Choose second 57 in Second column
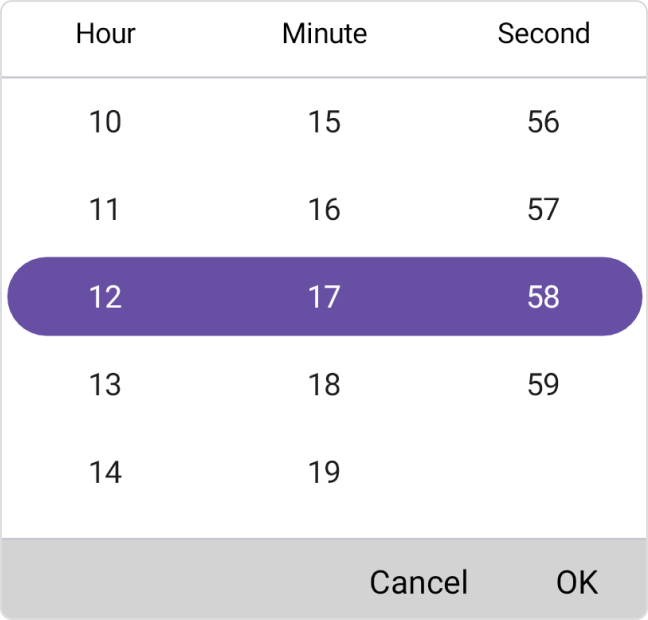The image size is (648, 620). 543,210
